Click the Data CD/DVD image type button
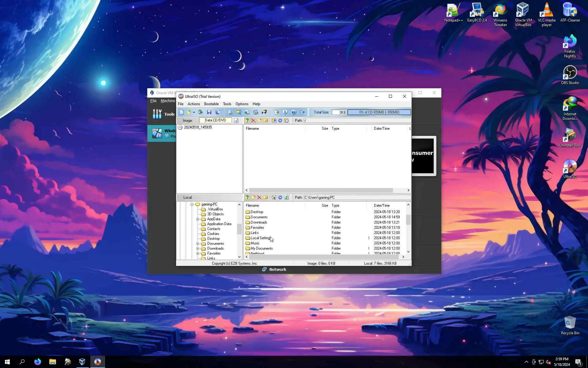Screen dimensions: 588x368 (x=215, y=120)
